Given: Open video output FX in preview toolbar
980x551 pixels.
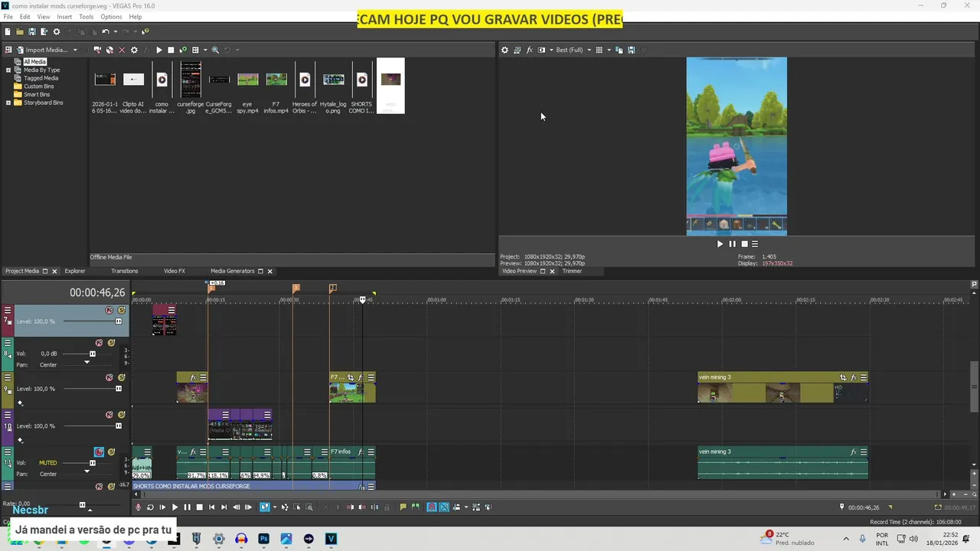Looking at the screenshot, I should (x=529, y=50).
